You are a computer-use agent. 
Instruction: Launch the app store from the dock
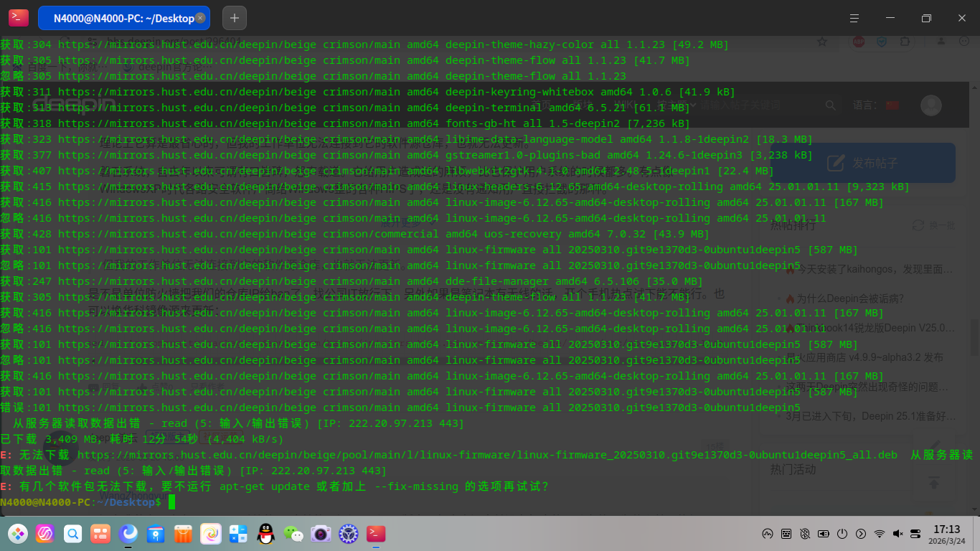click(183, 534)
